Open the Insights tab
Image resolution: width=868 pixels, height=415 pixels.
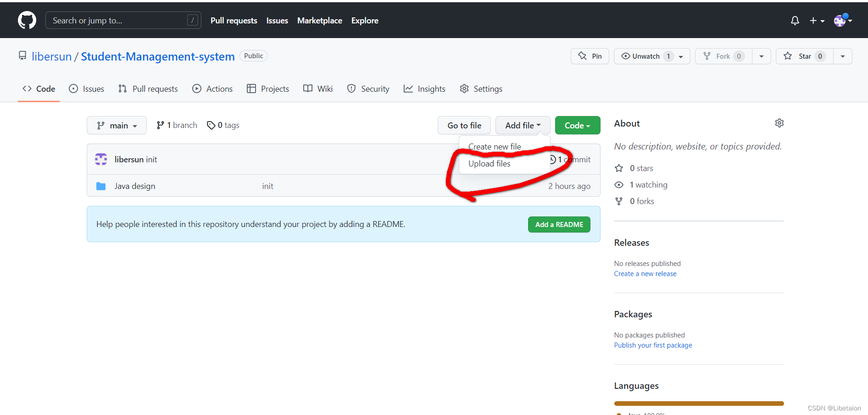pos(424,89)
